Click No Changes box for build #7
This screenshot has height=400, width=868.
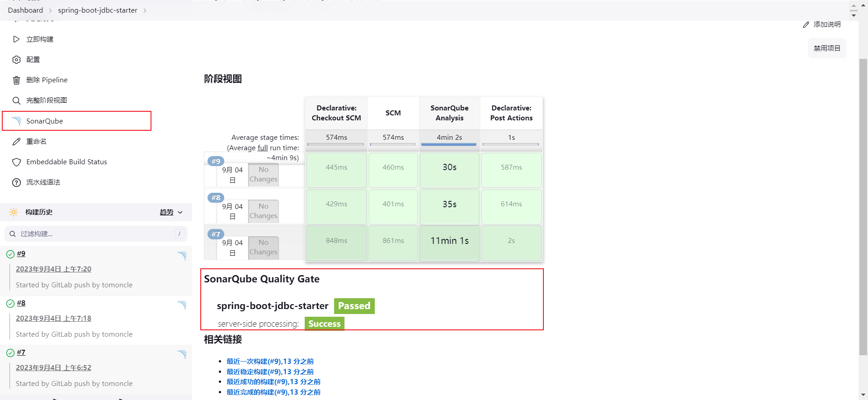click(264, 248)
